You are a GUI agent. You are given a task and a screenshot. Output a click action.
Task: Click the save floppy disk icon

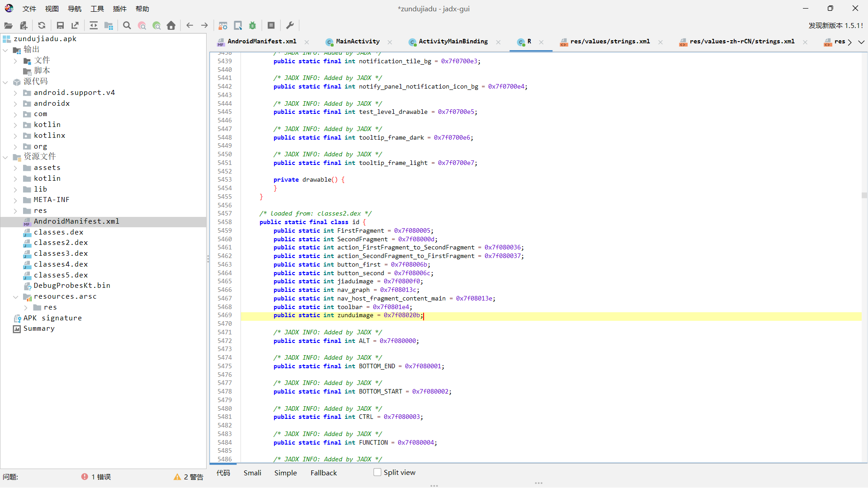click(x=60, y=26)
